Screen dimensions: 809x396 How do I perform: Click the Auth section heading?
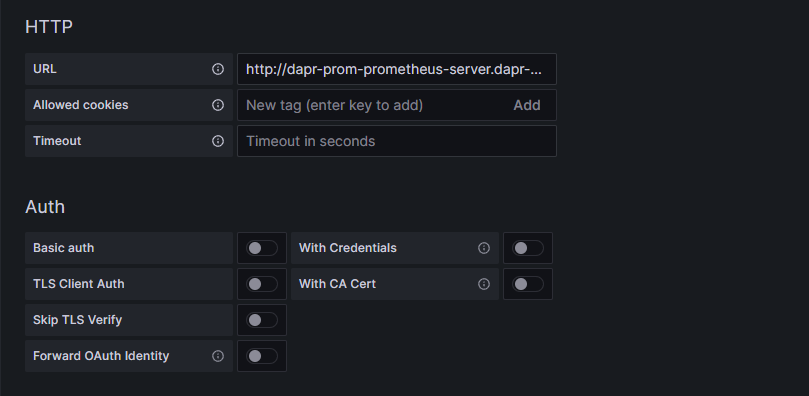(x=45, y=207)
